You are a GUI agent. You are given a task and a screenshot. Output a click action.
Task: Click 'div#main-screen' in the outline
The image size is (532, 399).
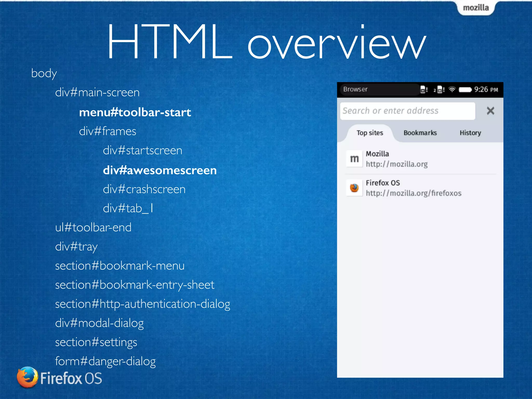pyautogui.click(x=97, y=92)
